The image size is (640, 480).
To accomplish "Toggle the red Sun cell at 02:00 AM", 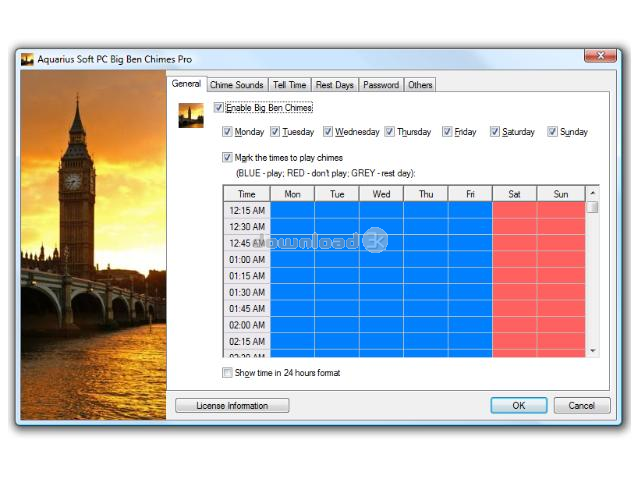I will [x=561, y=324].
